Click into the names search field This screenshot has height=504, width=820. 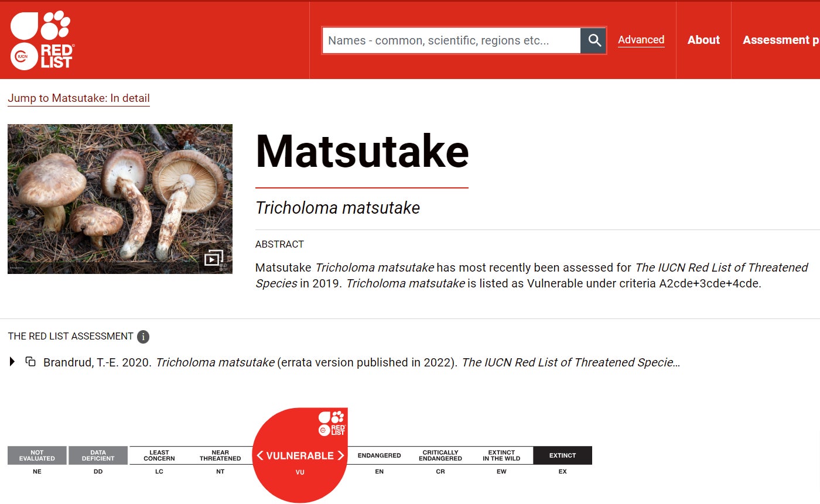coord(451,40)
